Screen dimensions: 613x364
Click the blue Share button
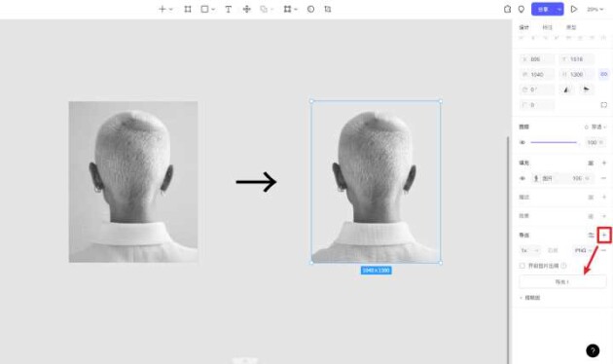tap(543, 9)
